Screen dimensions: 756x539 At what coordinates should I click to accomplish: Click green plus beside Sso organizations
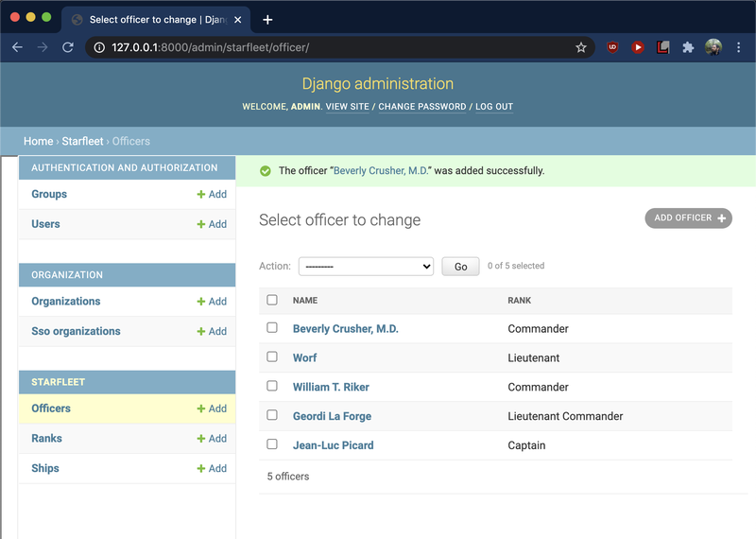tap(201, 331)
